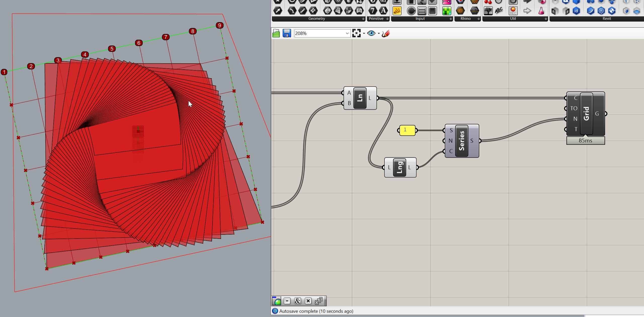The image size is (644, 317).
Task: Click the ampersand icon in bottom widget bar
Action: tap(297, 301)
